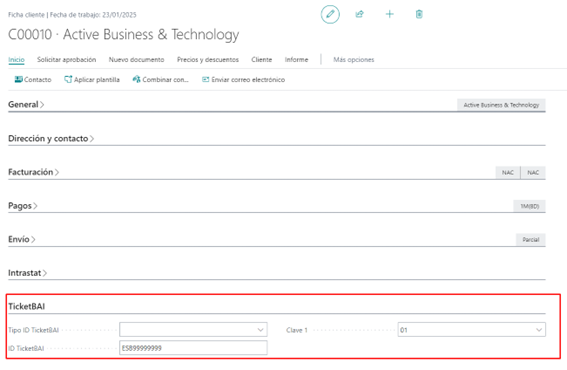
Task: Click the 1M(8D) summary in Pagos
Action: (529, 206)
